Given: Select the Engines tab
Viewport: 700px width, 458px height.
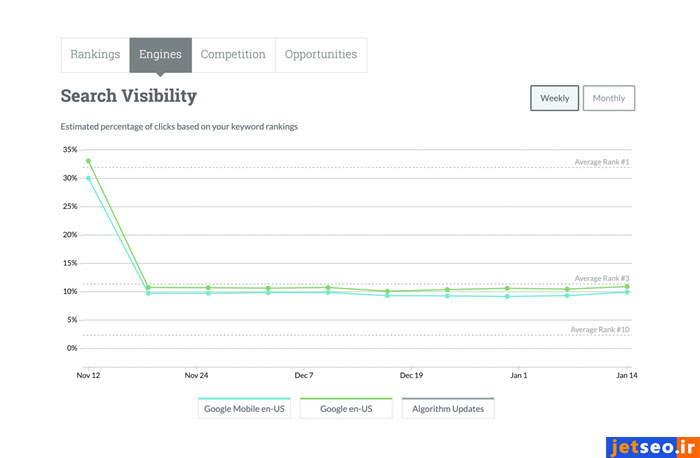Looking at the screenshot, I should coord(160,55).
